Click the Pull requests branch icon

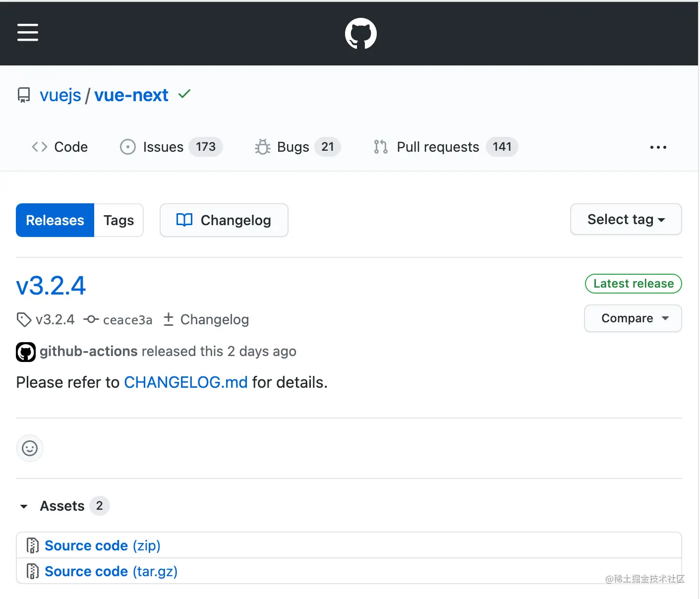point(381,147)
